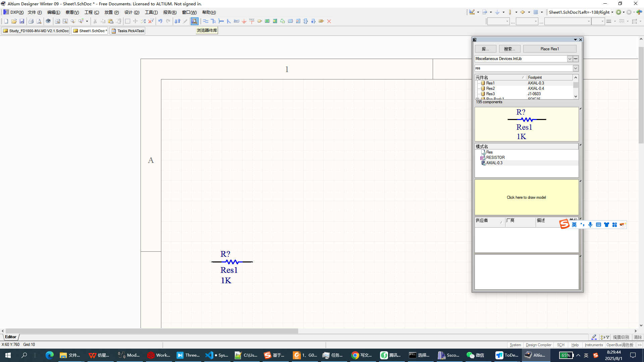Save the schematic with the disk icon

(22, 21)
